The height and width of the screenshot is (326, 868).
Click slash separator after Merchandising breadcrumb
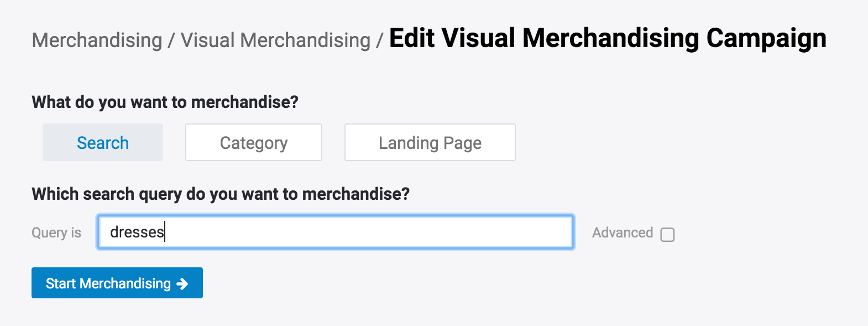(x=171, y=40)
